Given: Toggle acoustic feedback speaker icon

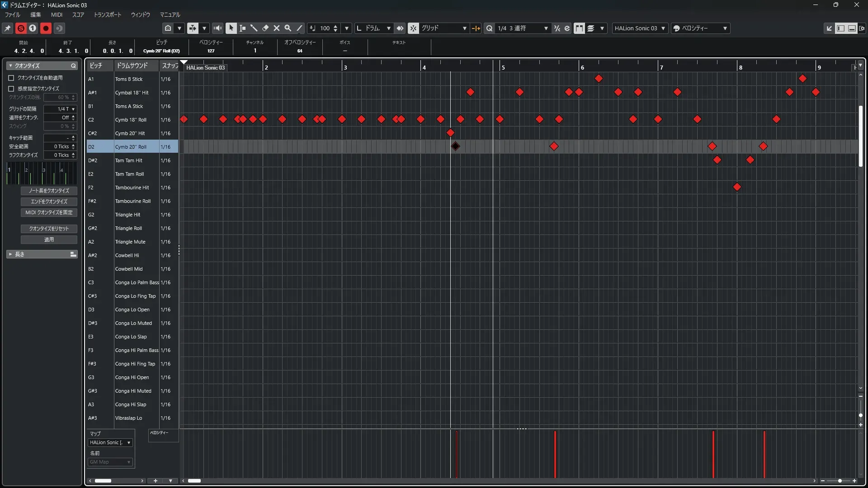Looking at the screenshot, I should coord(217,28).
